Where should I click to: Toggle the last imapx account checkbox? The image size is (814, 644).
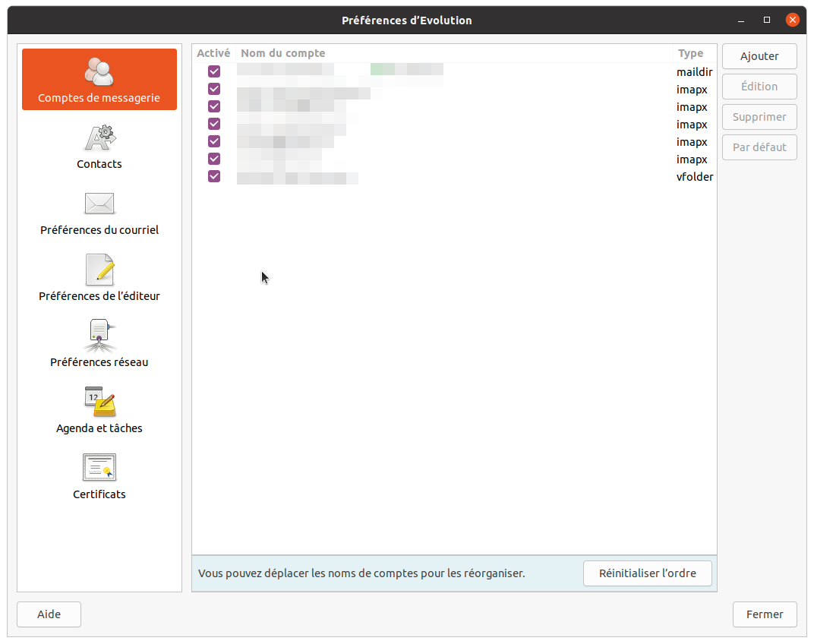214,159
